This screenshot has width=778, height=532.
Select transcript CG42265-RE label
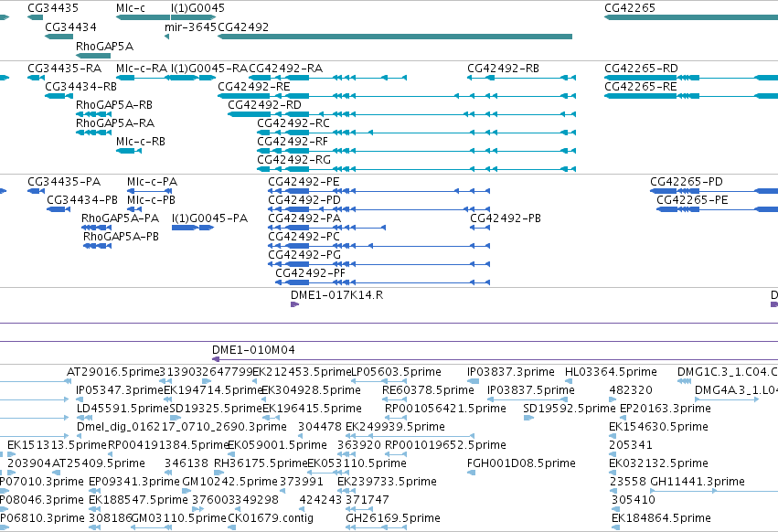coord(641,87)
